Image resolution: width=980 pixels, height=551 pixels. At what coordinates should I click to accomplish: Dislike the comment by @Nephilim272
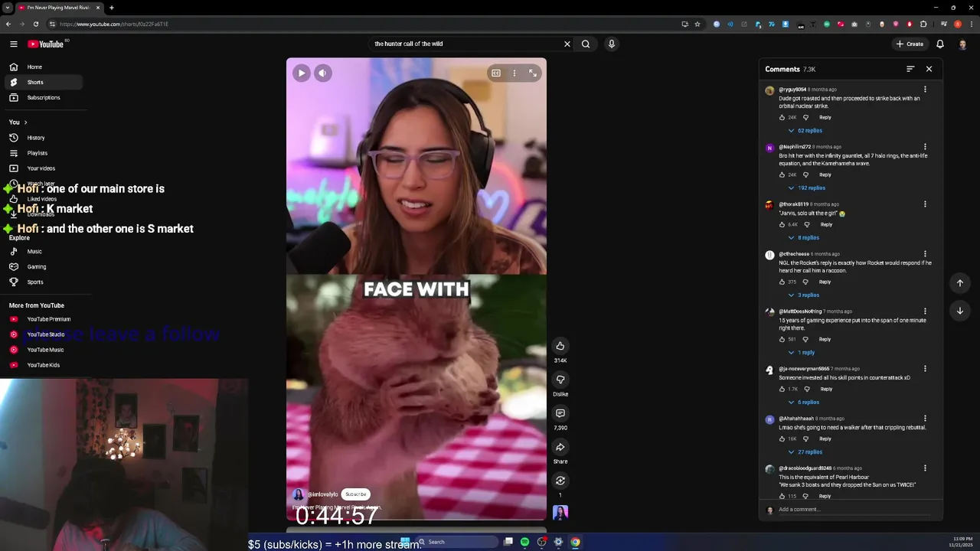tap(805, 174)
